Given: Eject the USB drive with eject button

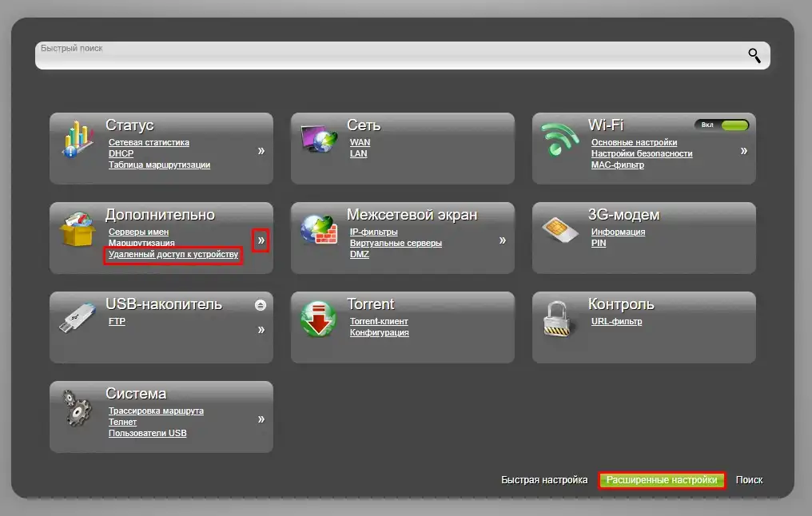Looking at the screenshot, I should 261,305.
